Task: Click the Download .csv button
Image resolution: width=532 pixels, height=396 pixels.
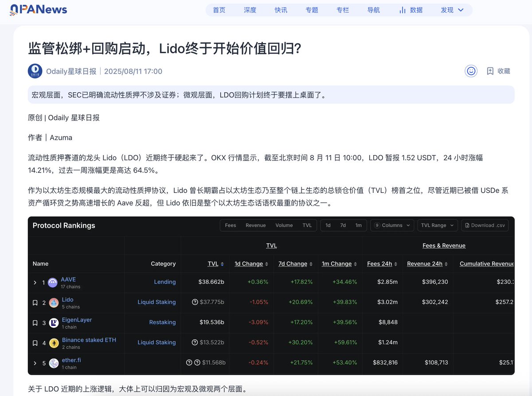Action: click(485, 225)
